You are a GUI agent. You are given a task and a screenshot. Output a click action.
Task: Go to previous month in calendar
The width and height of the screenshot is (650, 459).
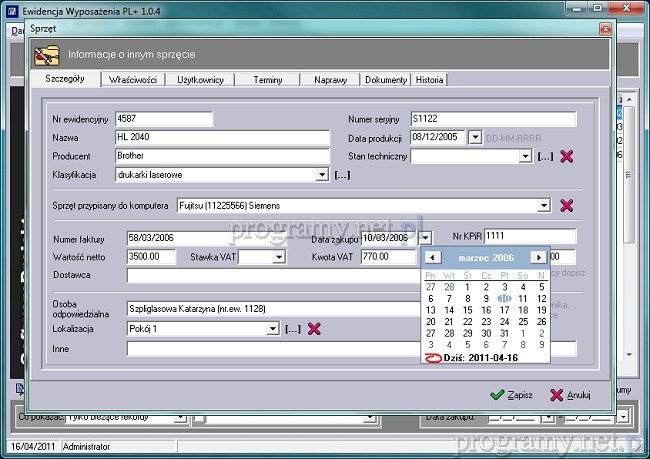pos(432,257)
